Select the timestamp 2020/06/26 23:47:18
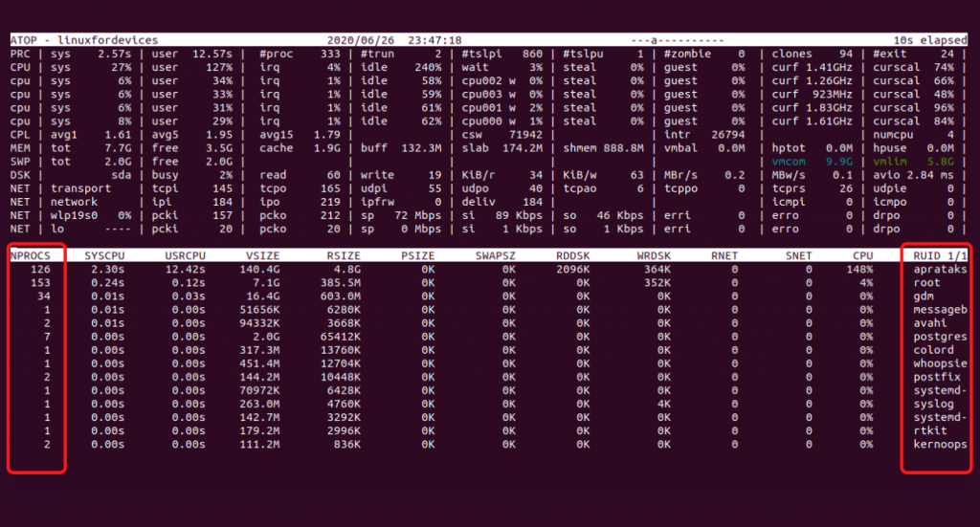Viewport: 980px width, 527px height. coord(394,40)
